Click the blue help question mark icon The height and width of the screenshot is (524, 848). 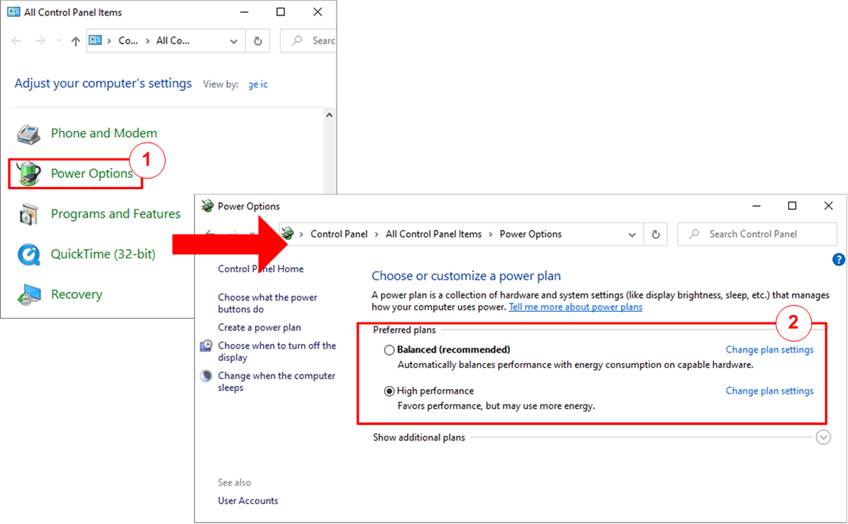(x=838, y=260)
